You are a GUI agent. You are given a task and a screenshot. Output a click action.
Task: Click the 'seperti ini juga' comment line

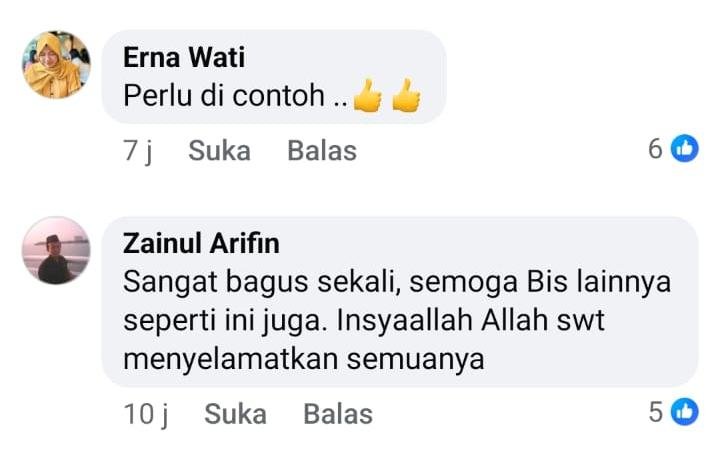363,320
